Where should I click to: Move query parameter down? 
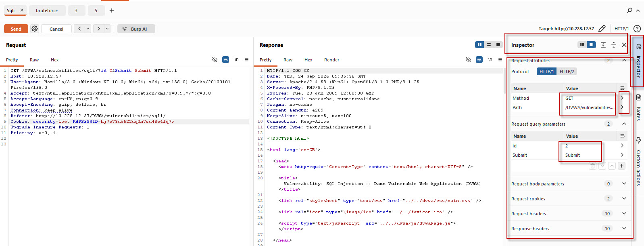pyautogui.click(x=602, y=166)
